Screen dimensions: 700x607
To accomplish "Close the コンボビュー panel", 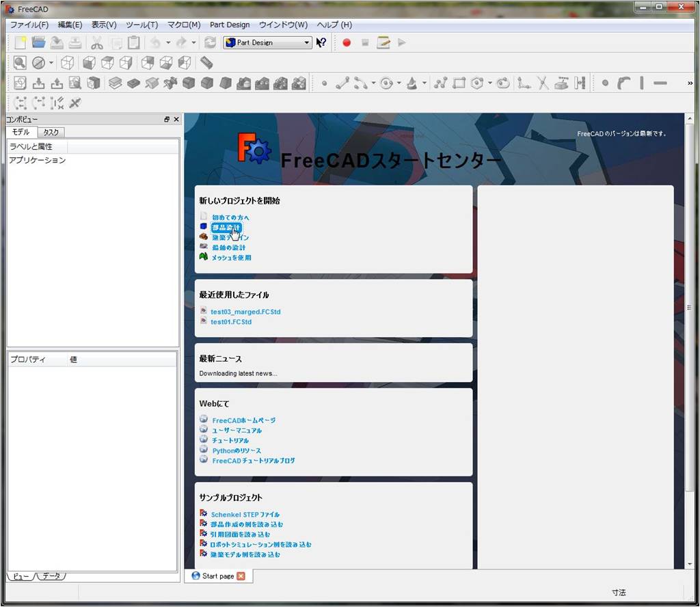I will point(176,120).
